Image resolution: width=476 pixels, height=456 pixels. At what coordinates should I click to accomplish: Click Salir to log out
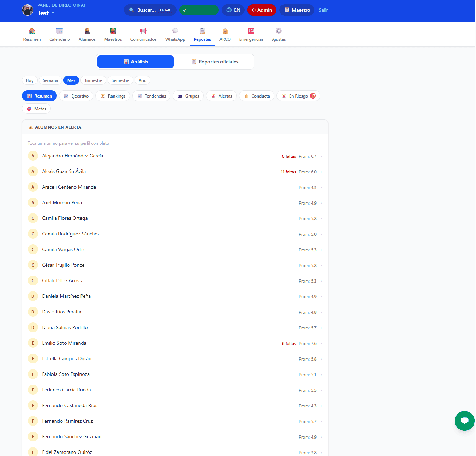point(323,10)
